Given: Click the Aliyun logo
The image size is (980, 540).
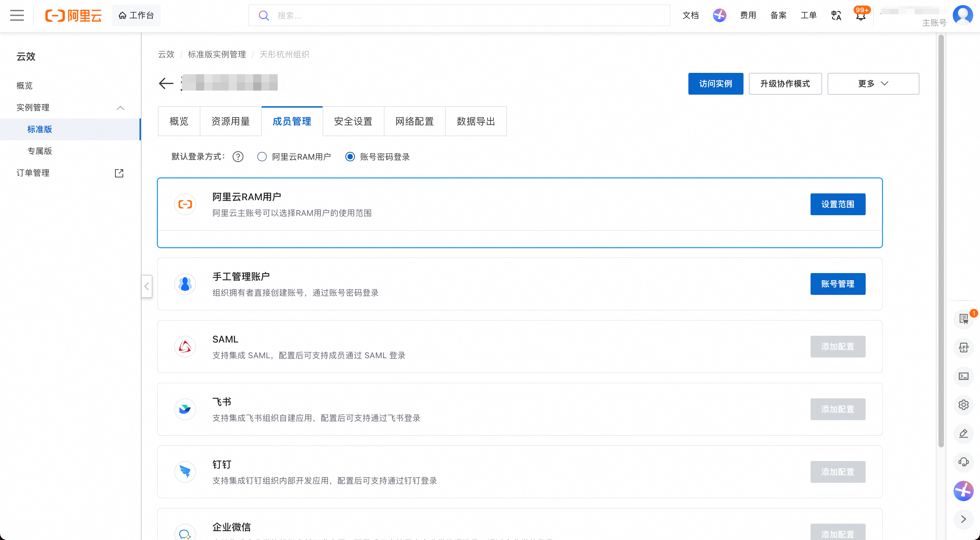Looking at the screenshot, I should tap(73, 15).
